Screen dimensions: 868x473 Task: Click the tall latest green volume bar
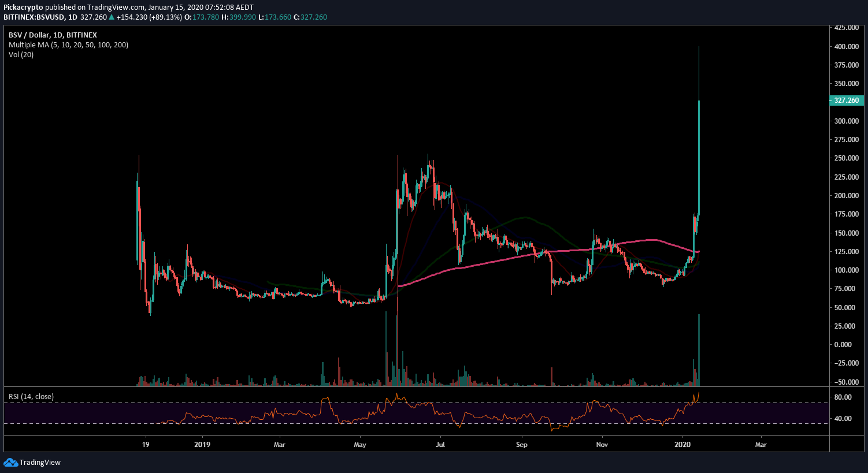[699, 350]
